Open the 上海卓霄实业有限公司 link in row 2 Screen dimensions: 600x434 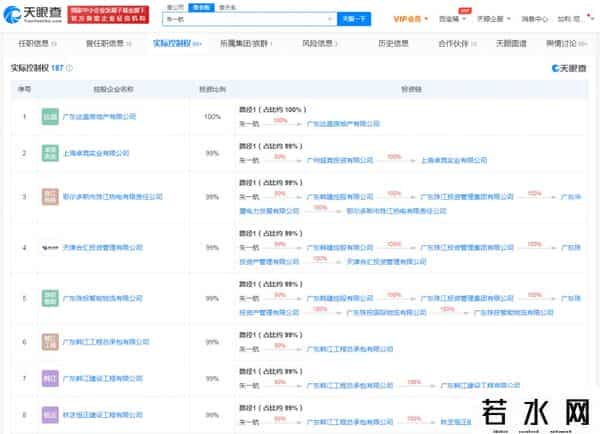coord(96,153)
